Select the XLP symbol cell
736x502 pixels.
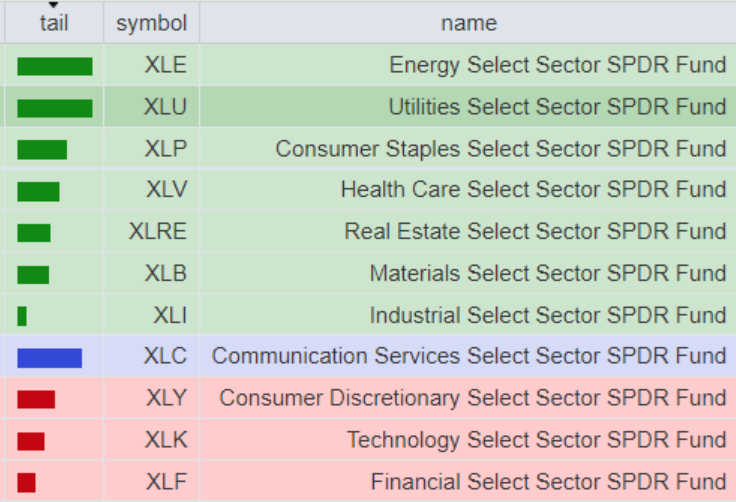coord(165,149)
